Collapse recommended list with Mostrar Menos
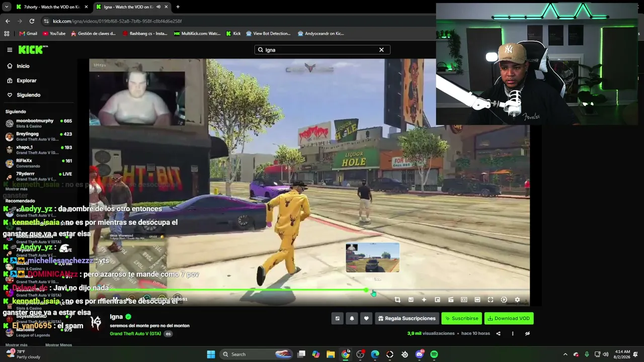Viewport: 644px width, 362px height. point(58,345)
